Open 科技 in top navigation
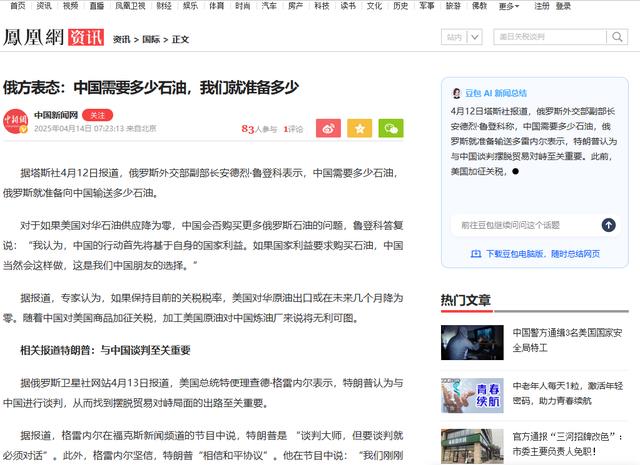 tap(322, 6)
